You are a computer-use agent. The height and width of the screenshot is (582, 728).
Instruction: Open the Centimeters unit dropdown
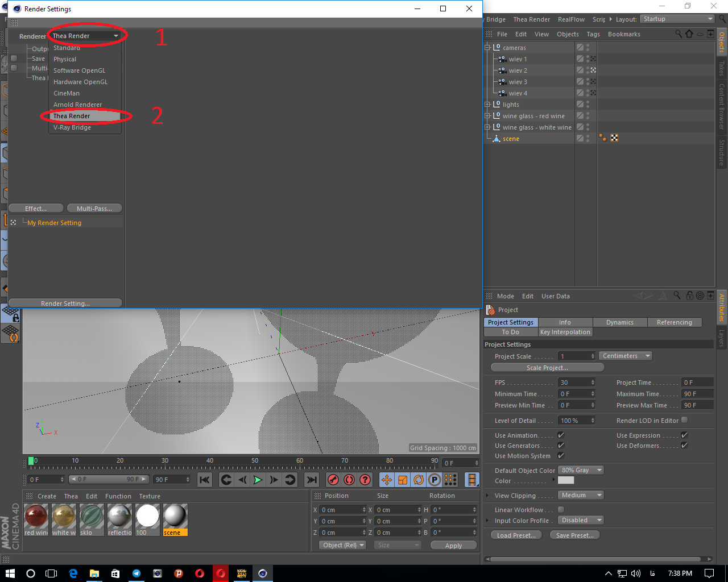tap(626, 356)
